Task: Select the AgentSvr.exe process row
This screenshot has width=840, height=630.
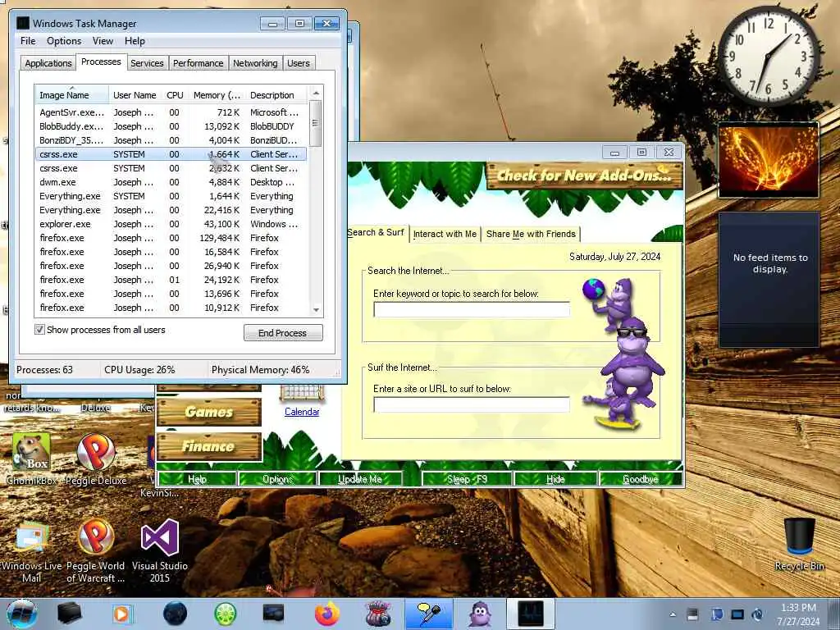Action: pos(171,112)
